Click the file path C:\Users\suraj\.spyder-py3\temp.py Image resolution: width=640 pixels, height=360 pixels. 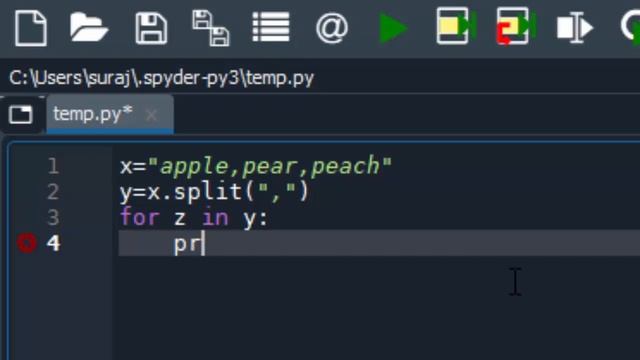tap(162, 78)
